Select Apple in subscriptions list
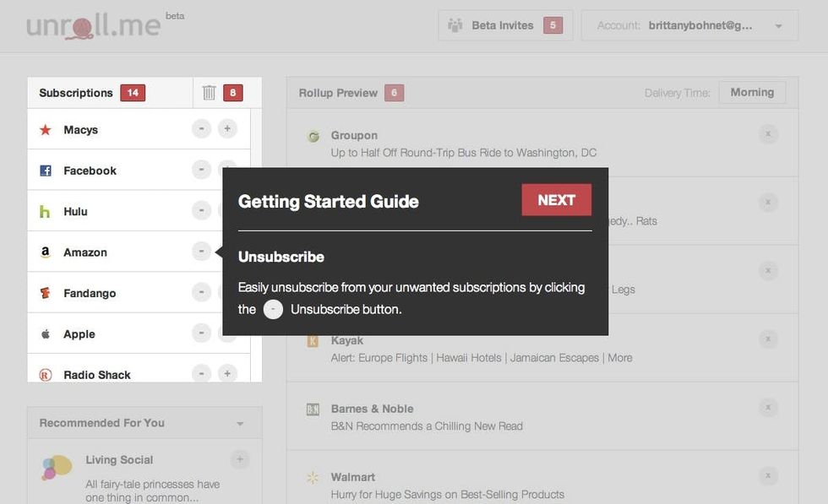 click(x=79, y=334)
